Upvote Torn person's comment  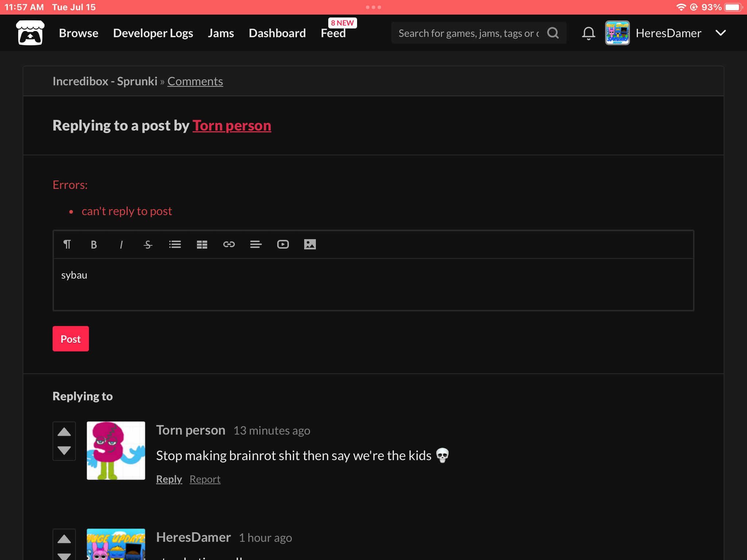pyautogui.click(x=64, y=432)
